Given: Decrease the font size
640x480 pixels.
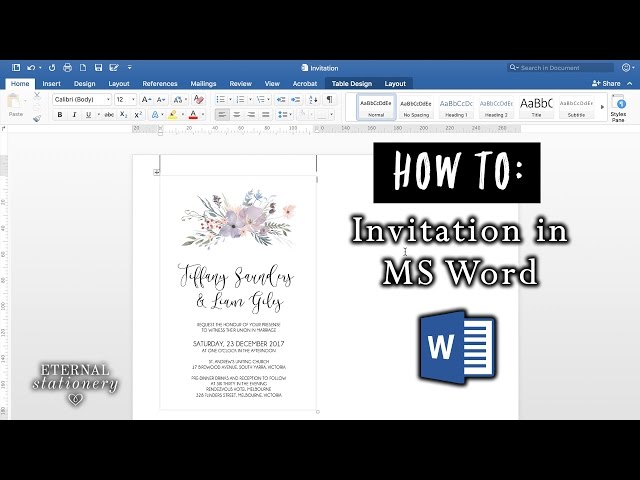Looking at the screenshot, I should coord(161,99).
